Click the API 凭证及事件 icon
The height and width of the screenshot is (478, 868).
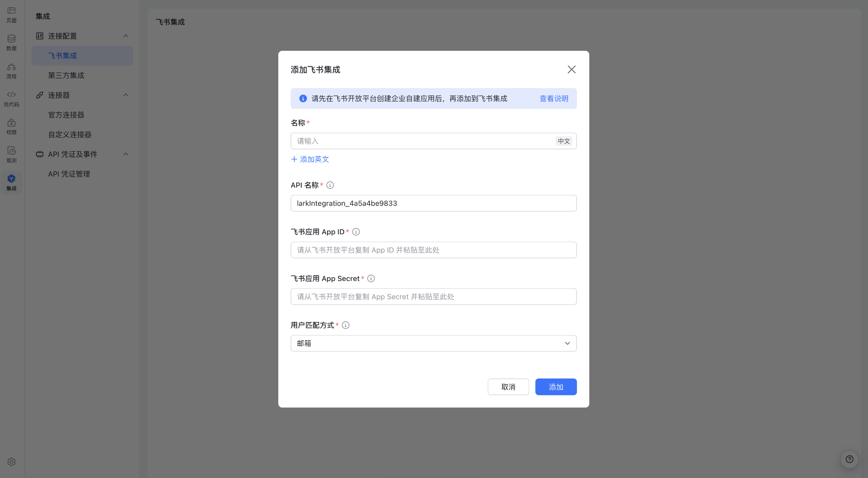(40, 154)
